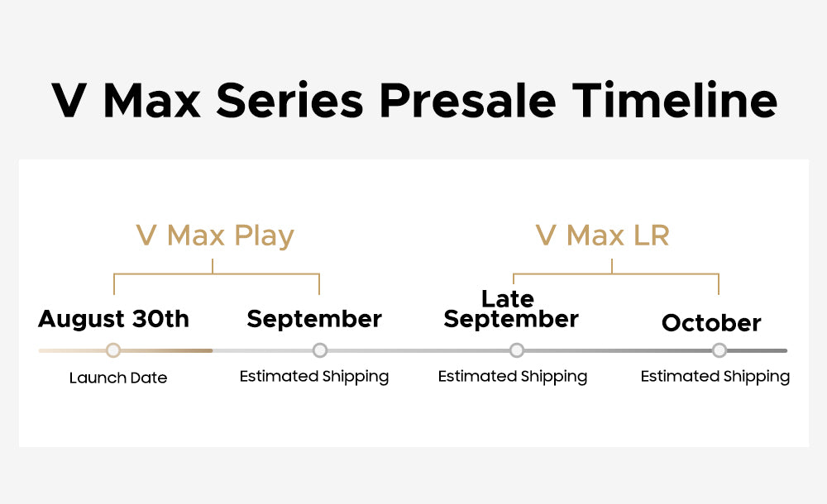Click the V Max Series Presale Timeline title

click(x=414, y=100)
